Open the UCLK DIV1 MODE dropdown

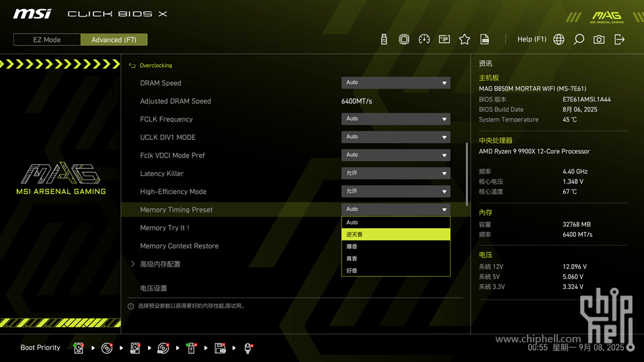click(x=396, y=137)
